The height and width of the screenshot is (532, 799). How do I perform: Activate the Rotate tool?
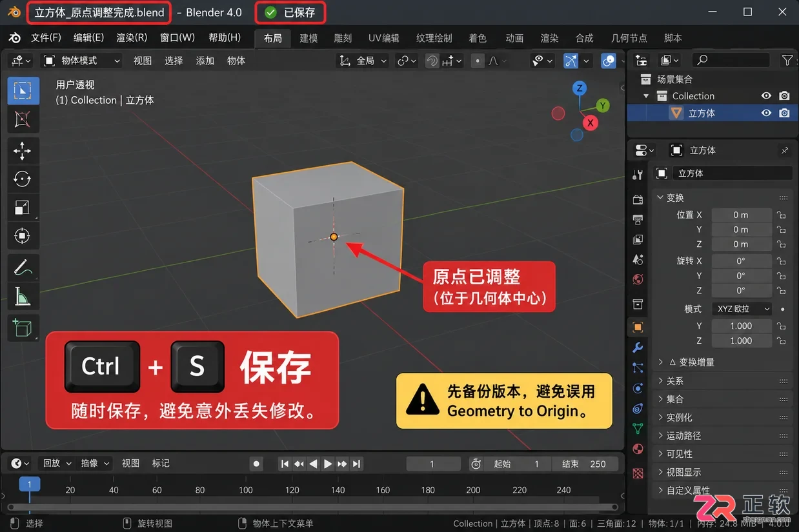pos(23,179)
